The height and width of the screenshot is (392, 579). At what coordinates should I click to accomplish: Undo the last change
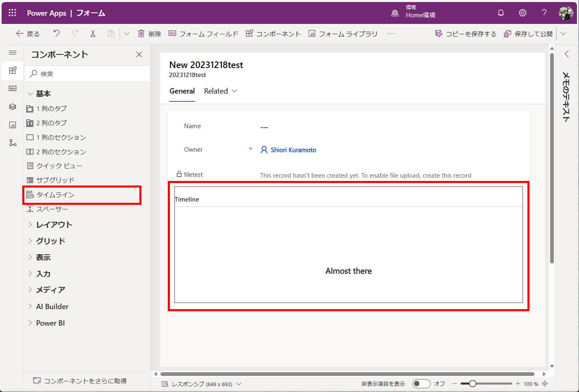click(x=56, y=34)
